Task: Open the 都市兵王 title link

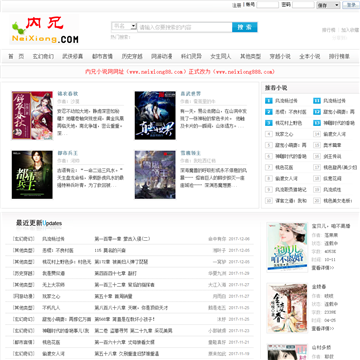Action: click(68, 153)
